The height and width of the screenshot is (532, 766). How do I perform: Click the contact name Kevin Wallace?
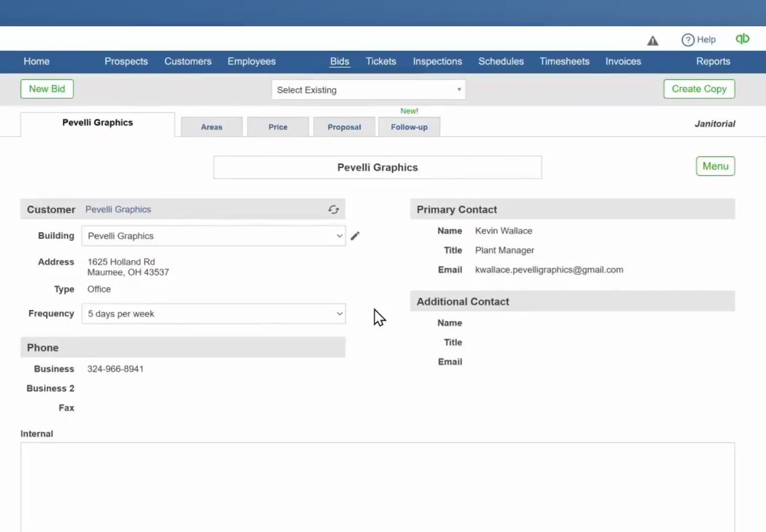[x=504, y=231]
